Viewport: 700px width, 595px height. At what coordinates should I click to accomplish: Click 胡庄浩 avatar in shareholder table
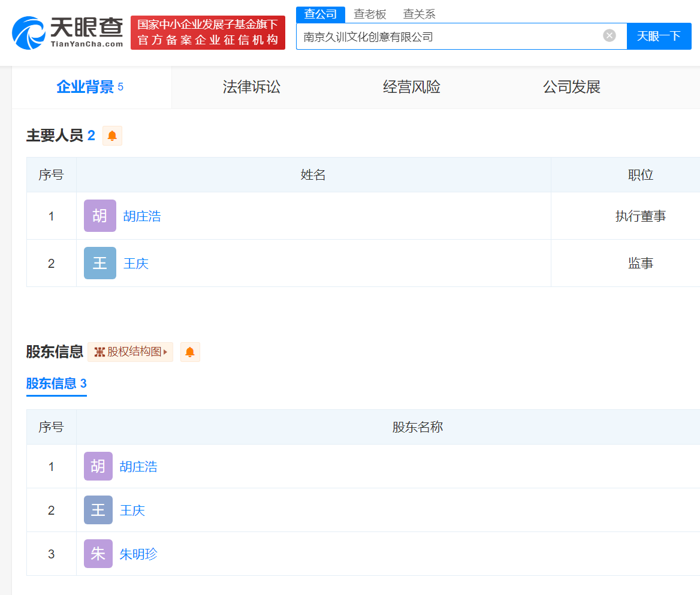[x=98, y=466]
